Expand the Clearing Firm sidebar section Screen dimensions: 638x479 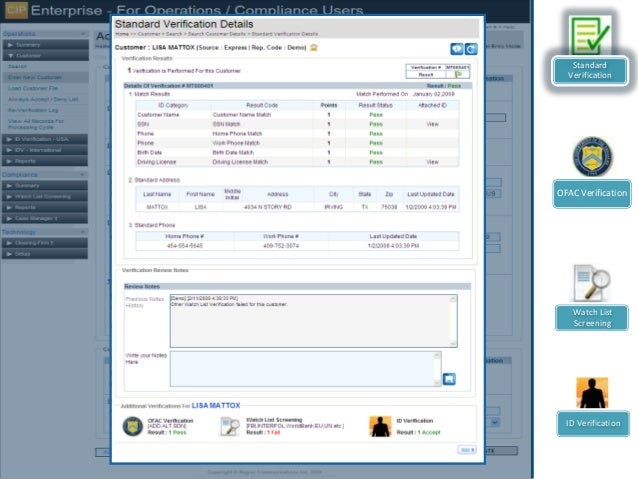tap(45, 243)
